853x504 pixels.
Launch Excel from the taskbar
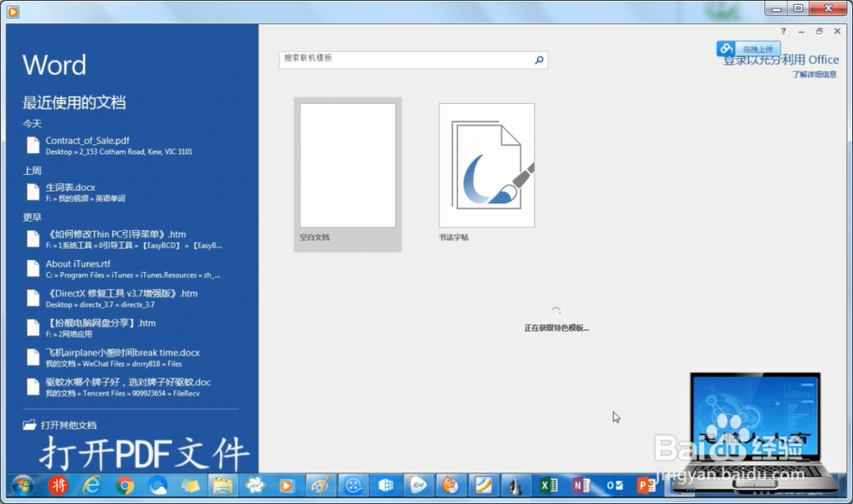coord(548,485)
